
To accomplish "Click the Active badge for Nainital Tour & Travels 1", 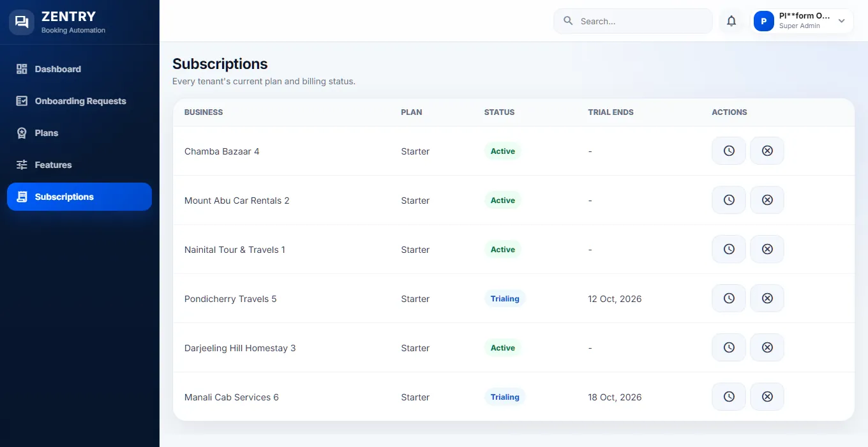I will tap(503, 250).
